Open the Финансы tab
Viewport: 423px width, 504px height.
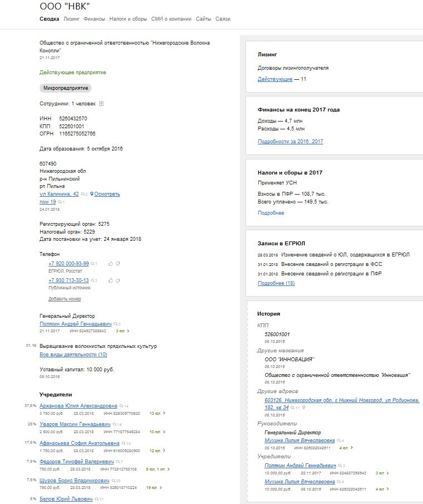tap(94, 19)
